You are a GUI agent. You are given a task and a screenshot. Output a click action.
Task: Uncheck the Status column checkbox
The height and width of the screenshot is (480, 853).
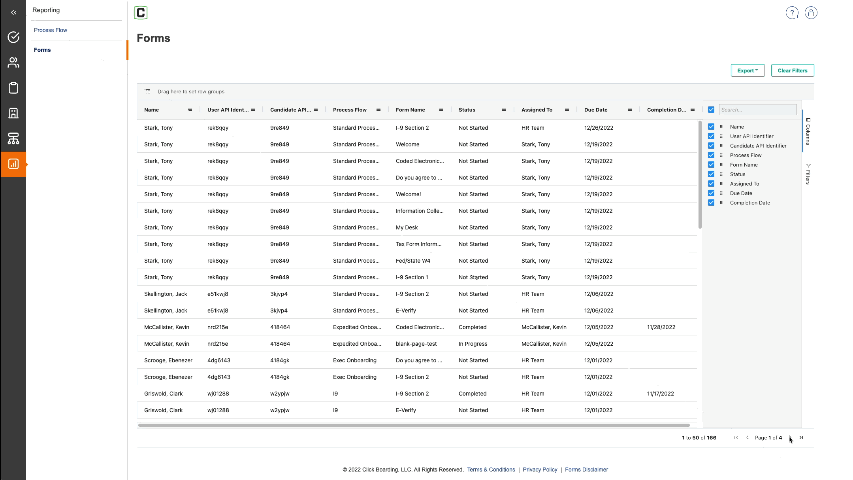pos(711,174)
